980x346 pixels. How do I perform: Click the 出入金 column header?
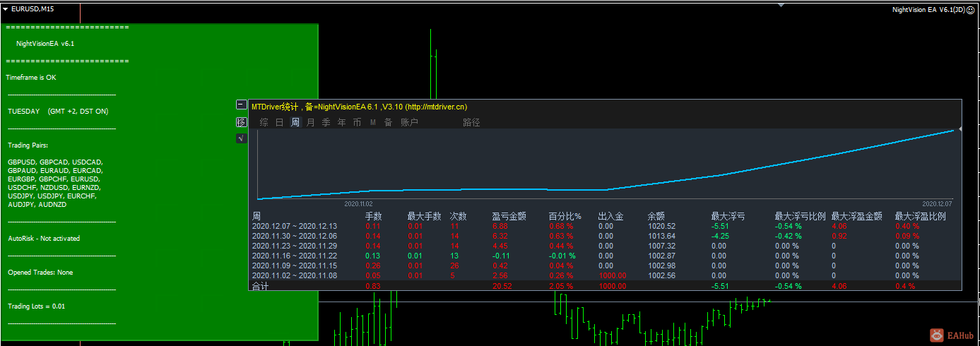pyautogui.click(x=610, y=216)
